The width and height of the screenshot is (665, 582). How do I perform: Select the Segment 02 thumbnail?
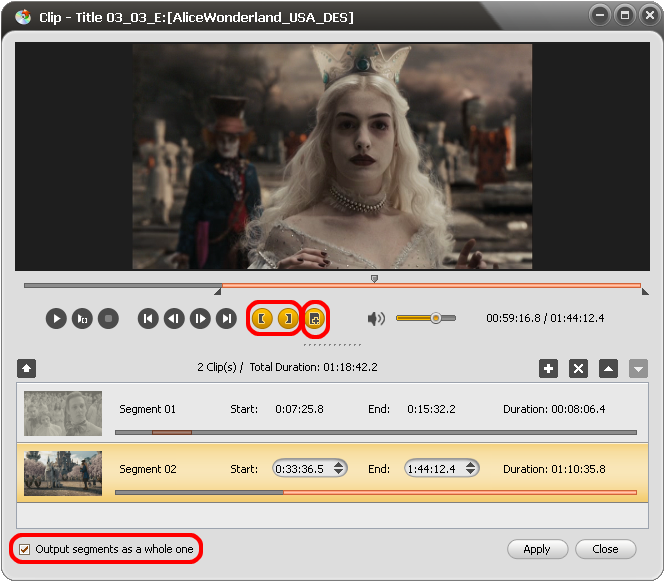pos(63,473)
